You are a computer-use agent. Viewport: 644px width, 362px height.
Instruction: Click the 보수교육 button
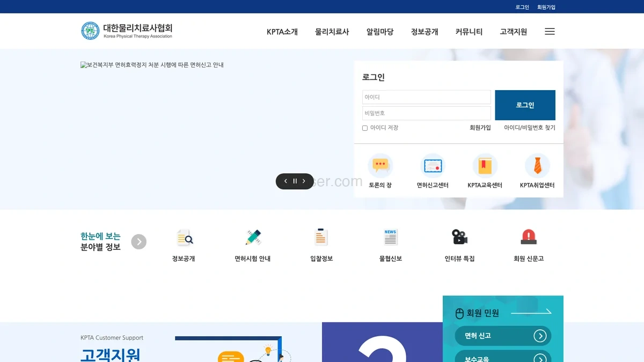[x=503, y=357]
